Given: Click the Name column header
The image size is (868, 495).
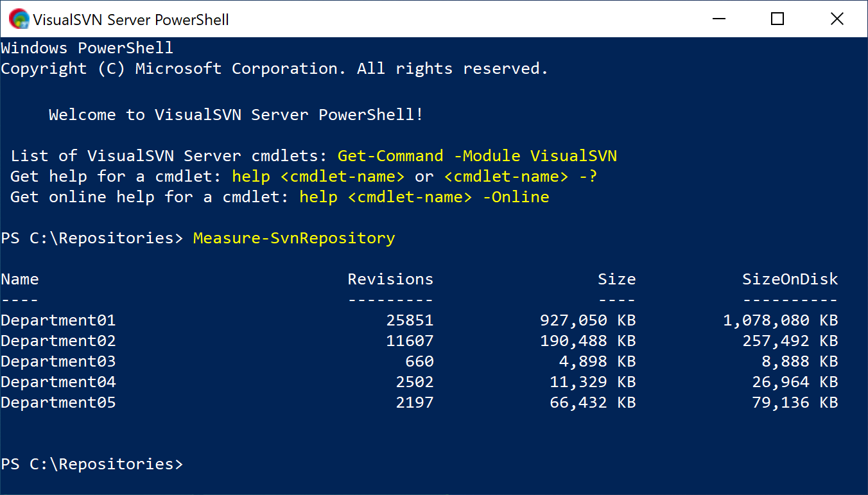Looking at the screenshot, I should [x=20, y=279].
